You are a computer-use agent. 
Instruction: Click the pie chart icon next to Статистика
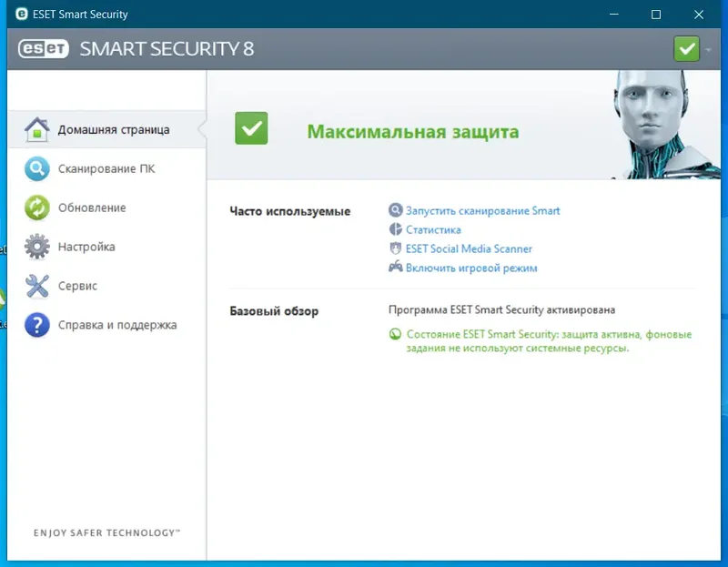(x=396, y=229)
